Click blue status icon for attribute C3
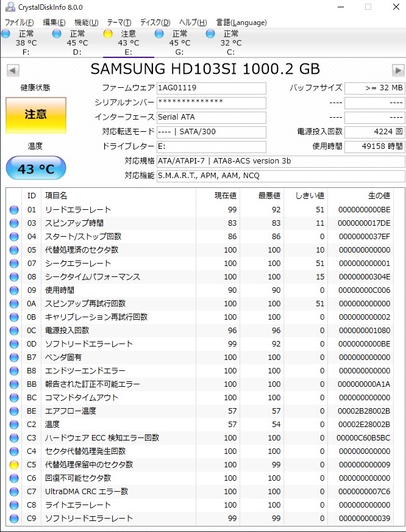Viewport: 406px width, 532px height. 14,437
